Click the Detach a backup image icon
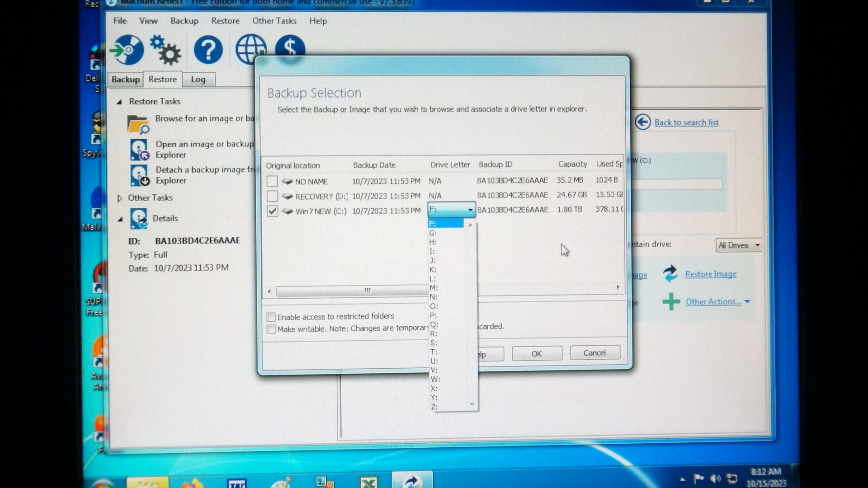Image resolution: width=868 pixels, height=488 pixels. point(139,175)
